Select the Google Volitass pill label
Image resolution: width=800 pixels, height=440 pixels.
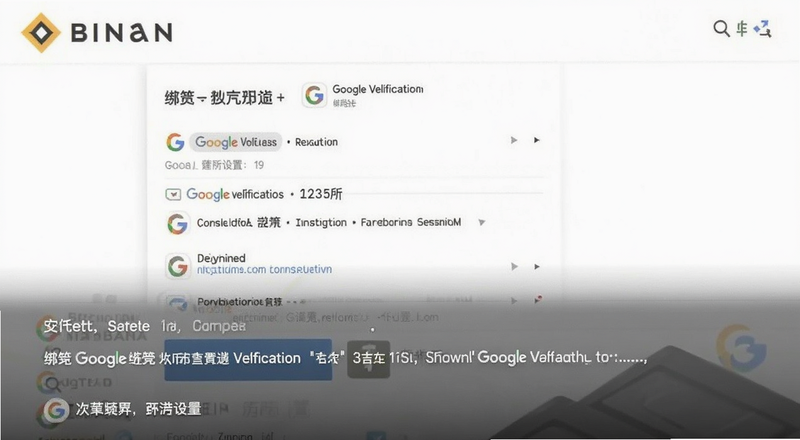(236, 142)
